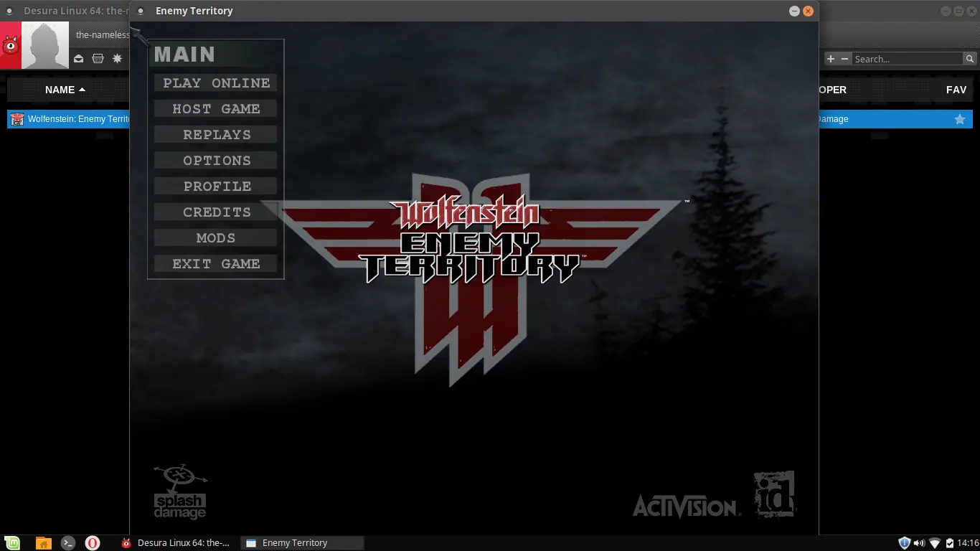Open the Desura inbox envelope icon
This screenshot has height=551, width=980.
pyautogui.click(x=79, y=59)
